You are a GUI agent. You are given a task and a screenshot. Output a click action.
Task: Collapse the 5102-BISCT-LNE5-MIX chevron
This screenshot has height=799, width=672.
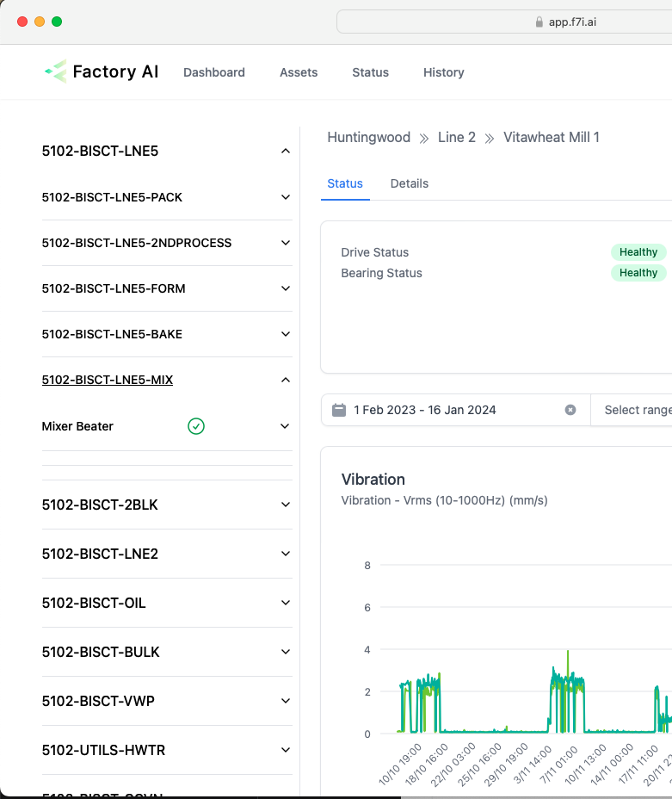point(286,380)
